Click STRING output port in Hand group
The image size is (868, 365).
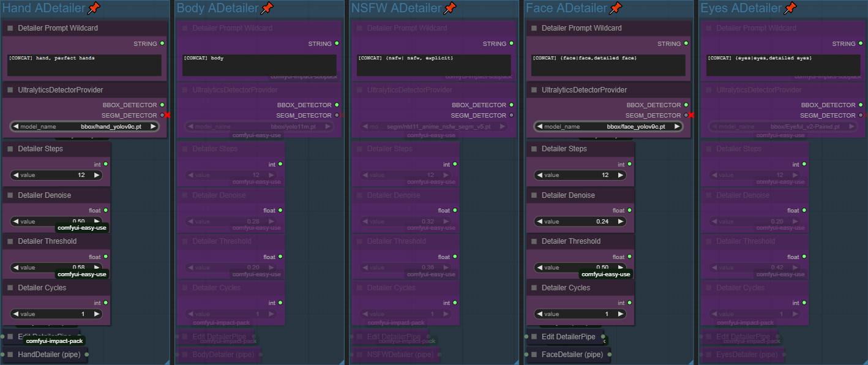pos(162,43)
